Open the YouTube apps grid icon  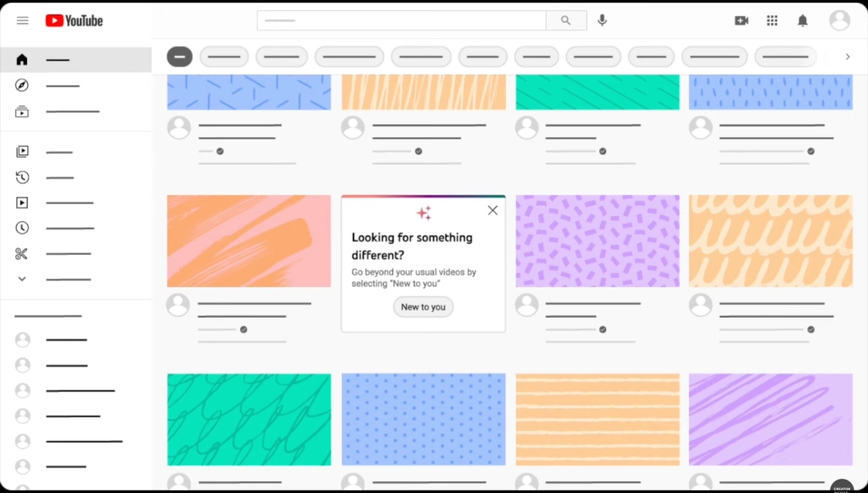pos(772,20)
